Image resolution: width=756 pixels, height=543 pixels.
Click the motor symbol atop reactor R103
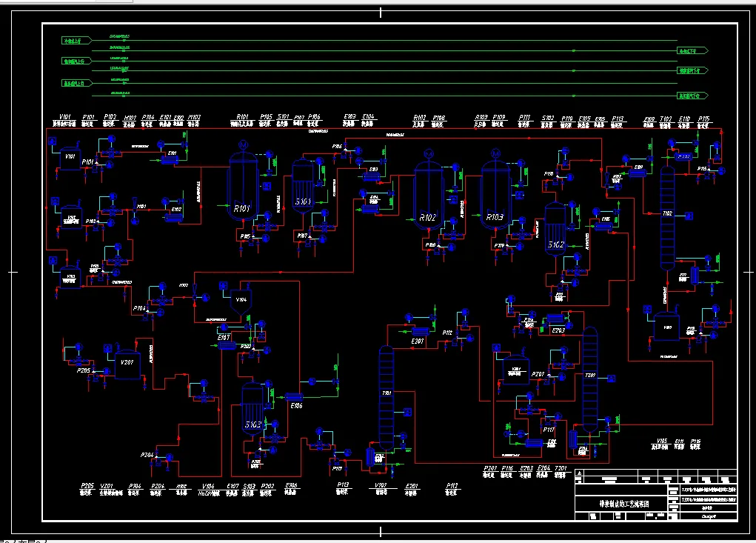tap(495, 154)
